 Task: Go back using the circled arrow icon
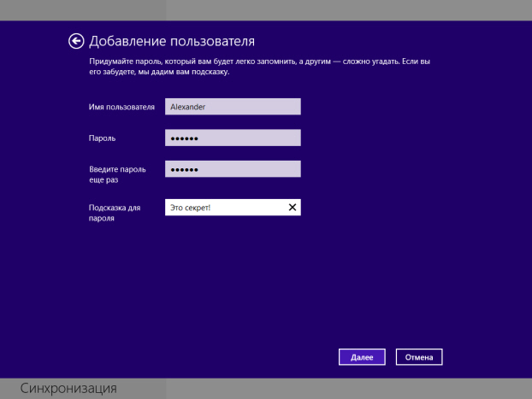[76, 41]
